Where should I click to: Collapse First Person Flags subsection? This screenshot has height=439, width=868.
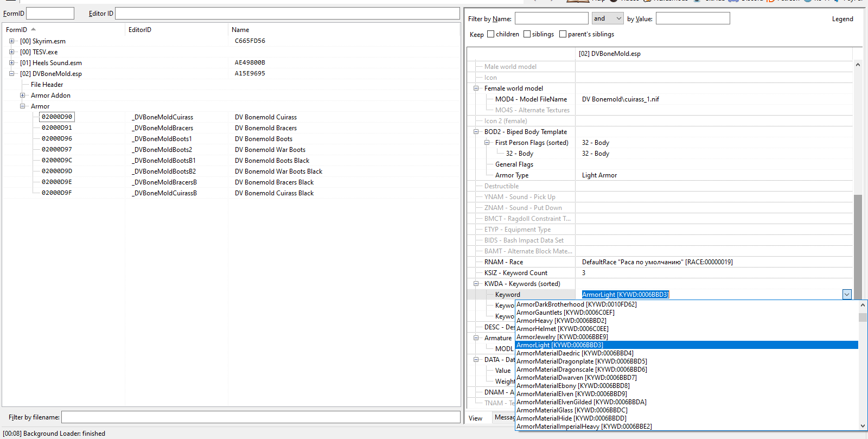coord(487,143)
